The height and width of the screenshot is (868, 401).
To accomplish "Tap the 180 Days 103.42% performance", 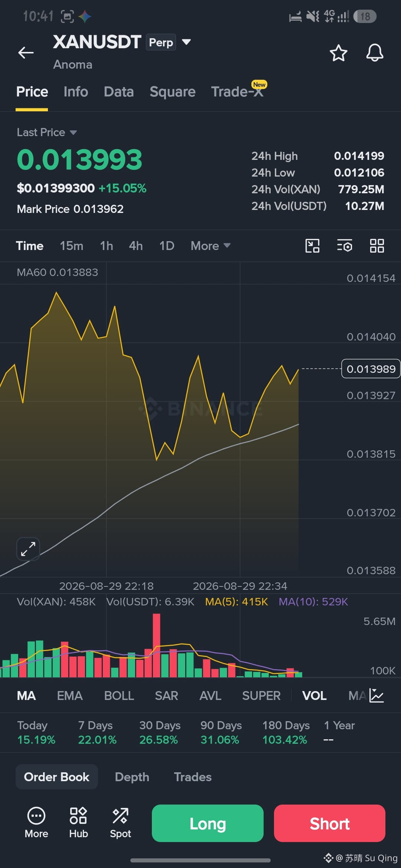I will coord(286,732).
